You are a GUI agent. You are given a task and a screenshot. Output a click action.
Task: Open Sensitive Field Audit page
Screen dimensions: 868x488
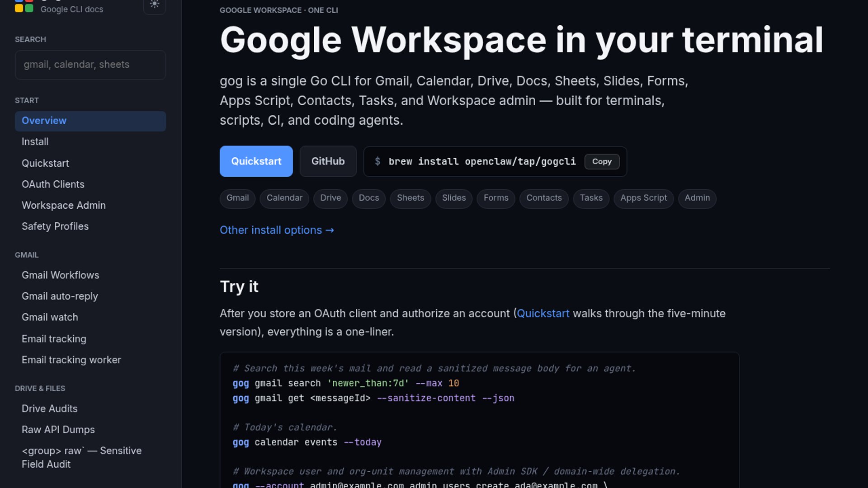tap(90, 457)
